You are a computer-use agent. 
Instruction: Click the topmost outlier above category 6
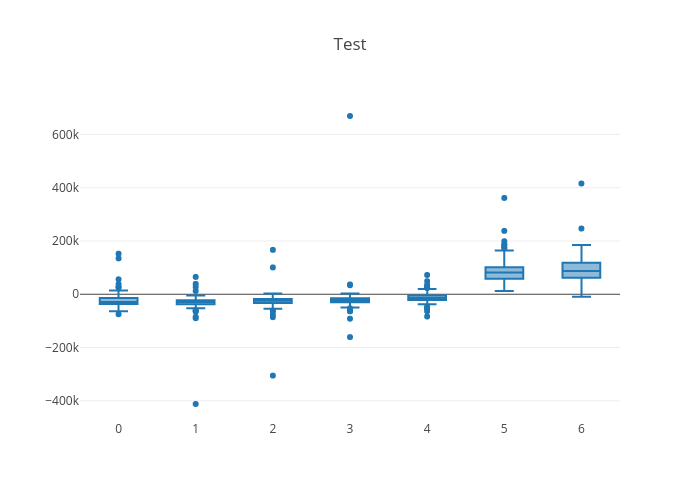(581, 184)
